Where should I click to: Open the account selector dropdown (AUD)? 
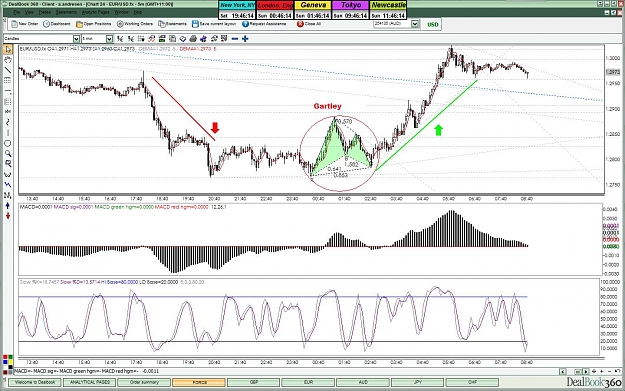[415, 24]
